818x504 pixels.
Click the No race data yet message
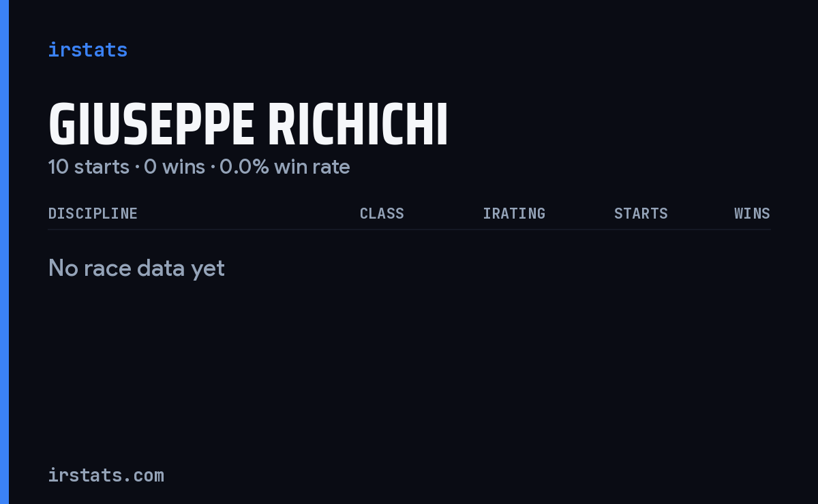(x=136, y=268)
